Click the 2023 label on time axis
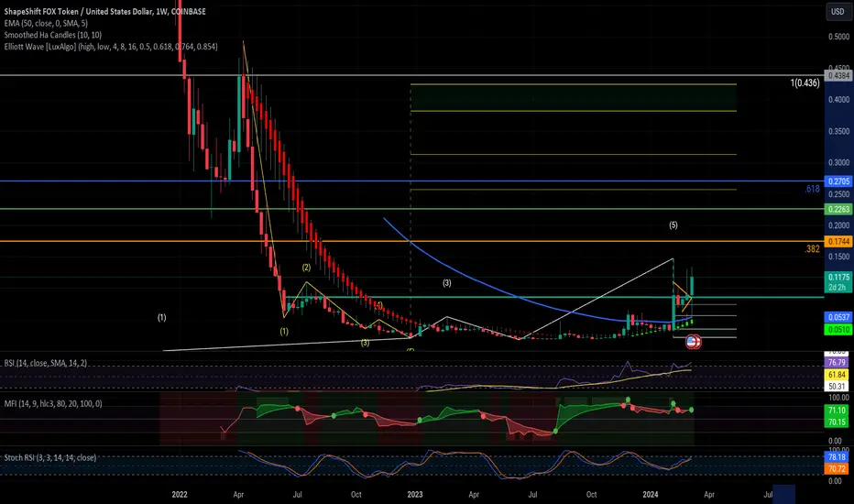The image size is (854, 504). 414,495
